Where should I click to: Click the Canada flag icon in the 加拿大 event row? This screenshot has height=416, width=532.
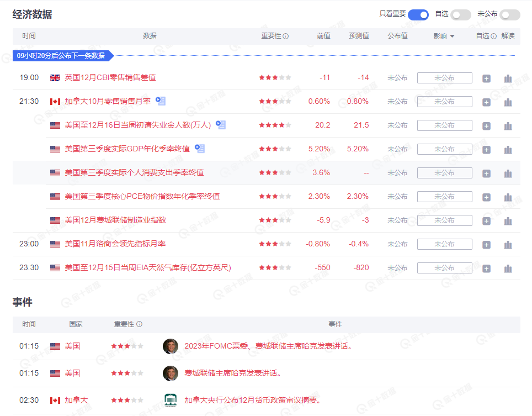54,400
